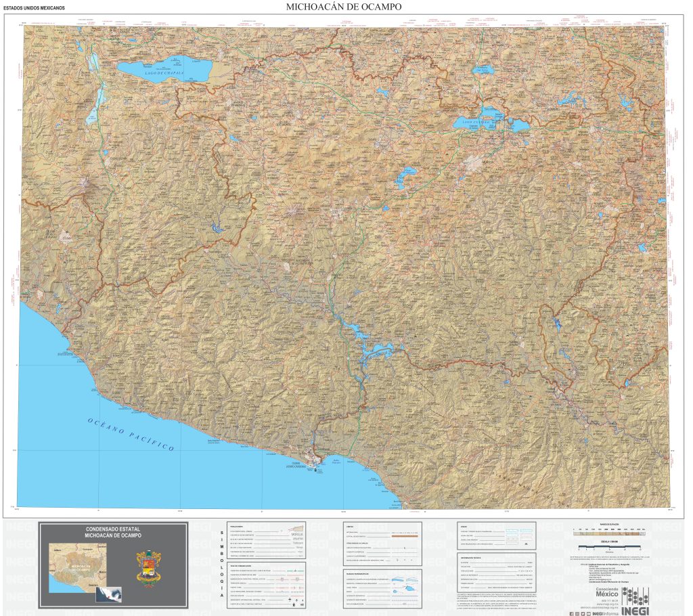
Task: Click the airport symbol in the Vías de Comunicaciones legend
Action: click(290, 599)
